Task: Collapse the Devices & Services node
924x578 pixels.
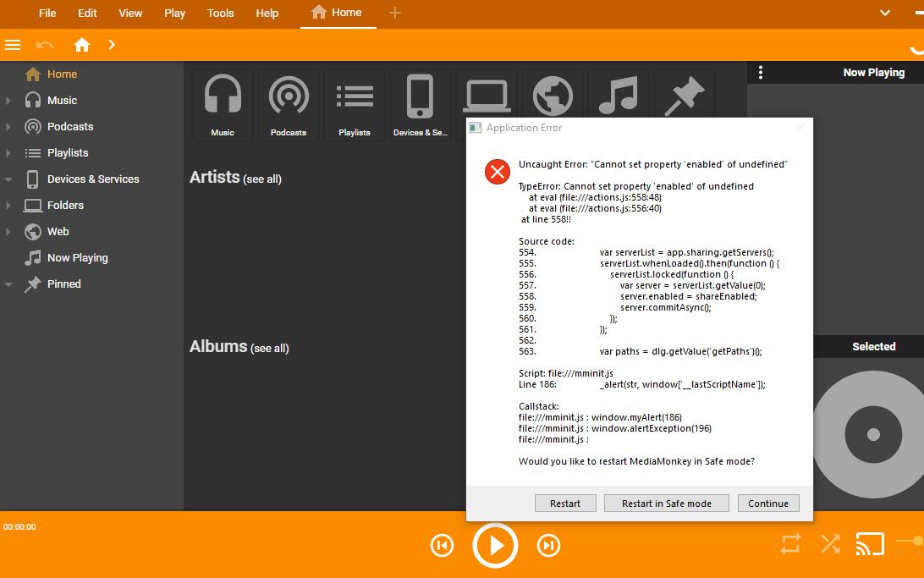Action: tap(8, 179)
